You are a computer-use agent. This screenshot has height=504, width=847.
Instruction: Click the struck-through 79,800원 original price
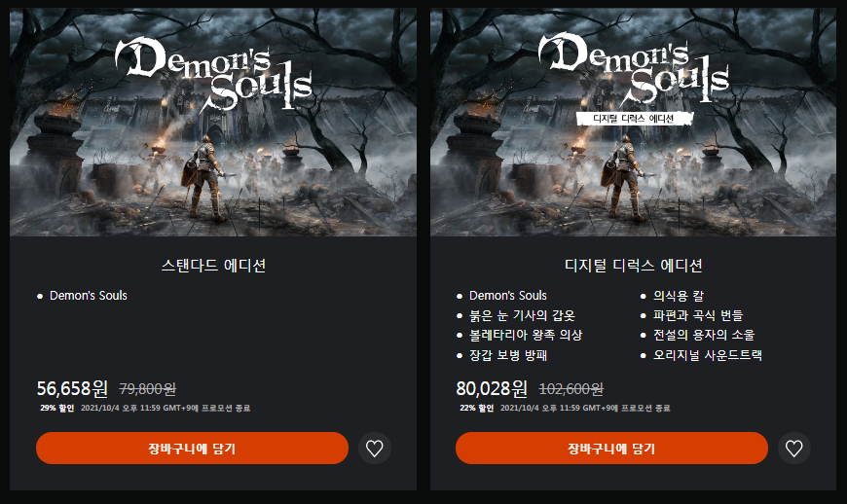pyautogui.click(x=147, y=389)
